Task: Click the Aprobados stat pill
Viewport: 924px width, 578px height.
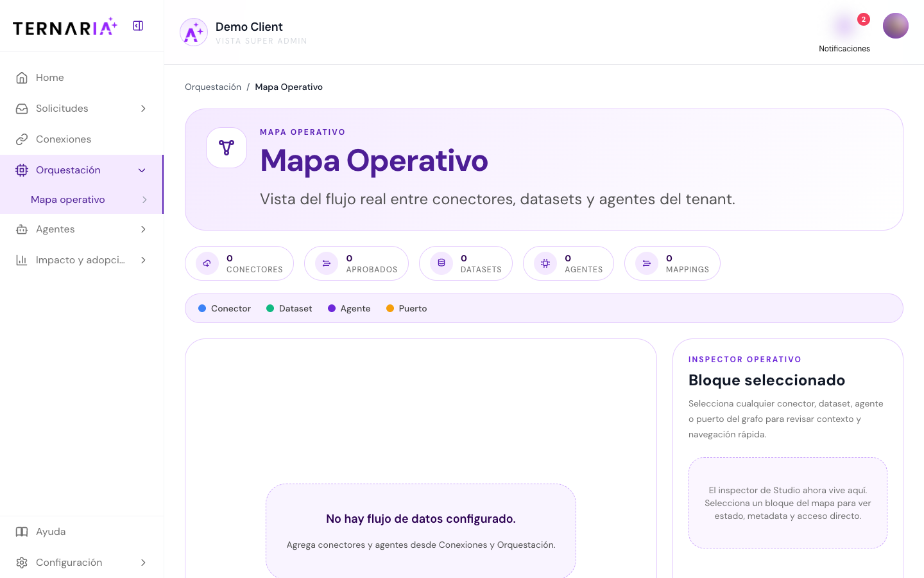Action: [x=356, y=263]
